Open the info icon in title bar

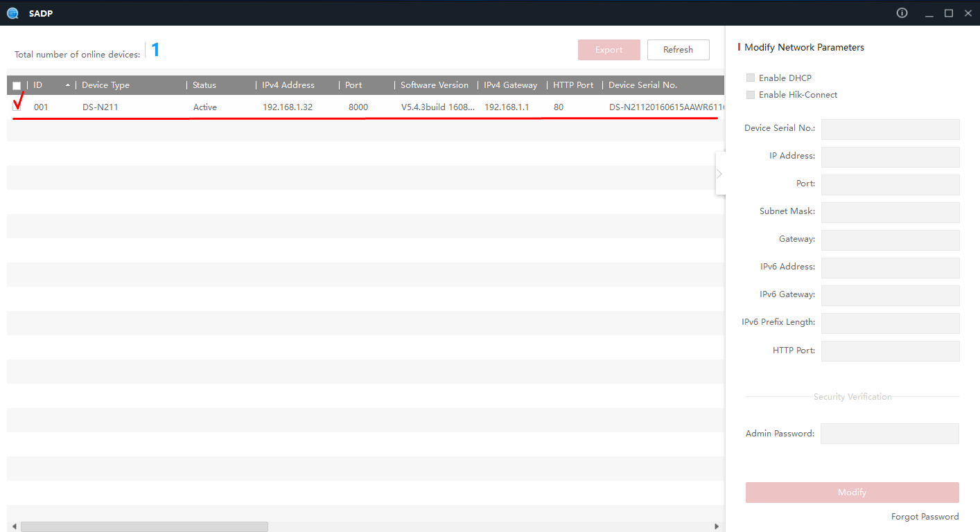point(902,13)
